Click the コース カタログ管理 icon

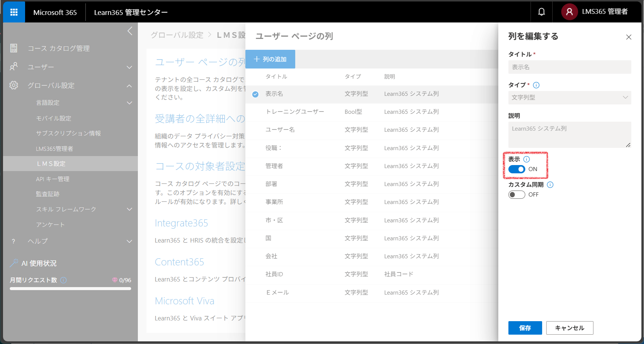point(14,48)
